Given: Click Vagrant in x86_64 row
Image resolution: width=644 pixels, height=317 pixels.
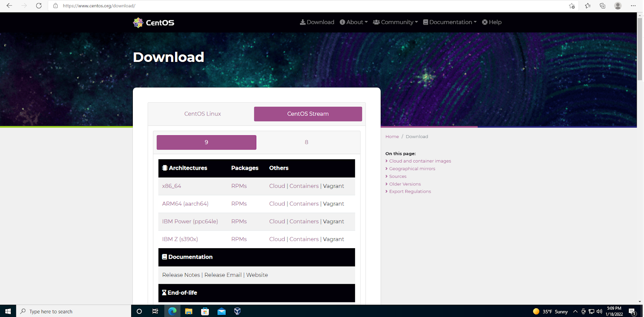Looking at the screenshot, I should pos(334,186).
